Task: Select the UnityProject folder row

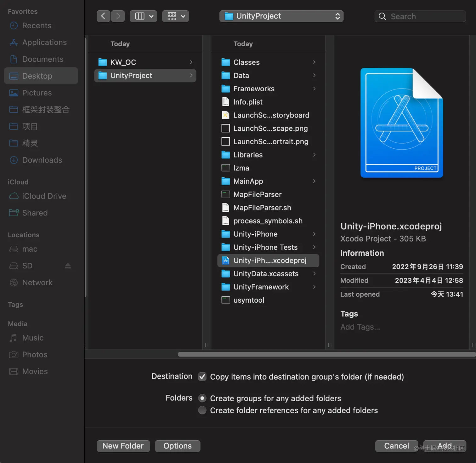Action: [145, 76]
